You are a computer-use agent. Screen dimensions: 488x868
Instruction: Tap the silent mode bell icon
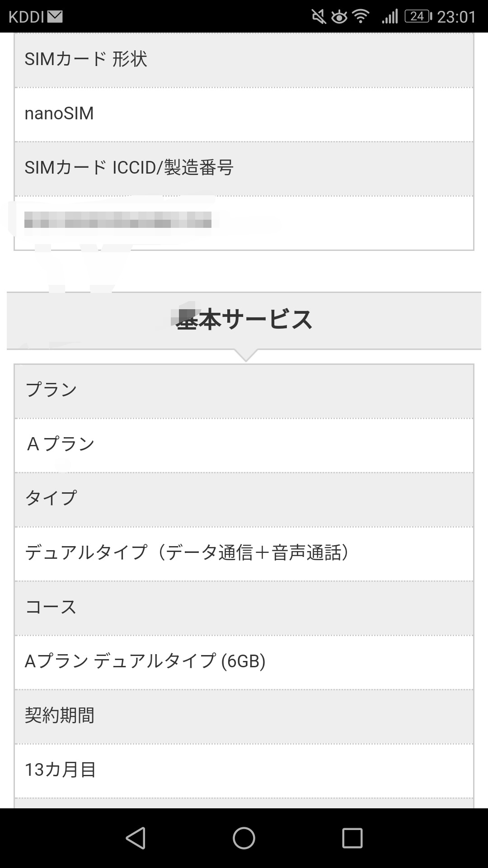[319, 17]
